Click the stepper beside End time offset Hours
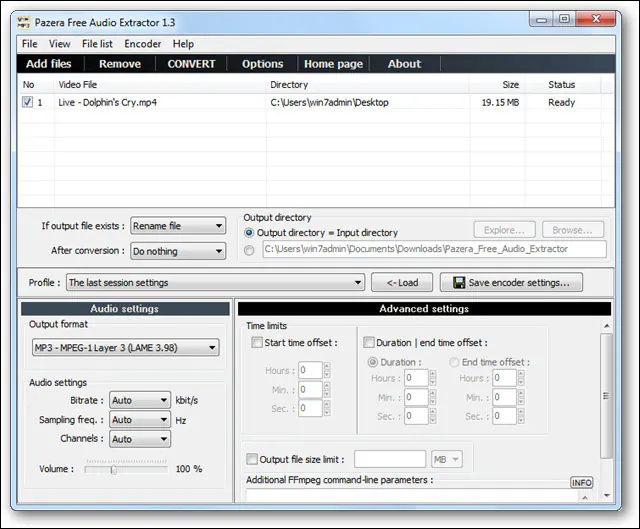640x529 pixels. pos(521,378)
